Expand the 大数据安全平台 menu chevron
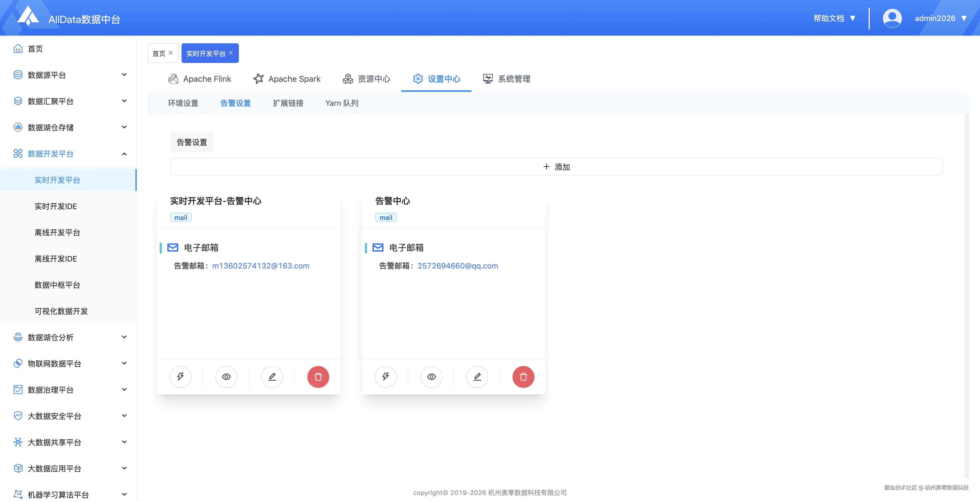This screenshot has width=980, height=502. (x=124, y=416)
